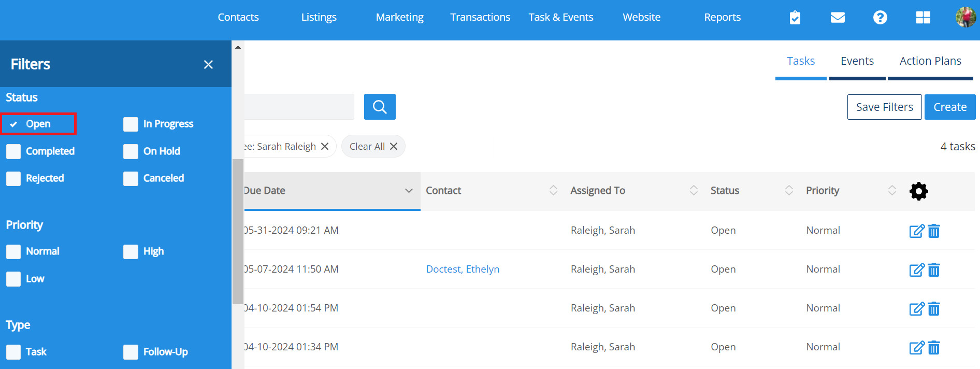Sort by the Contact column arrows

pos(553,191)
